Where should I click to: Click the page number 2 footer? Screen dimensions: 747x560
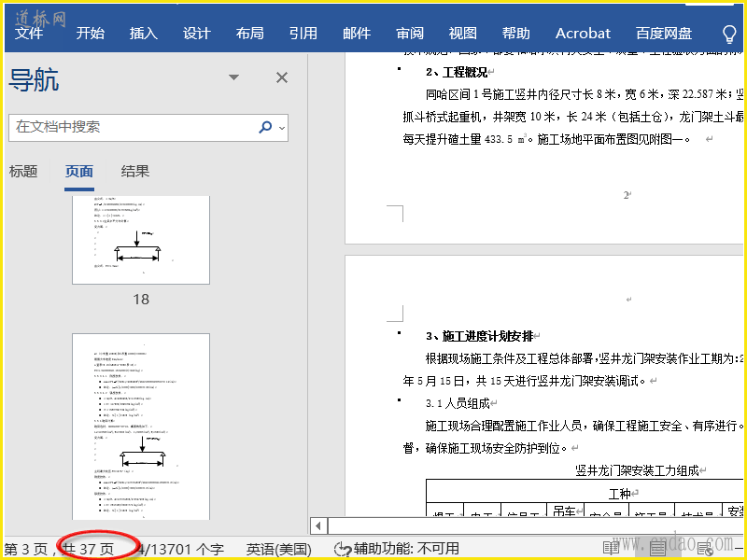point(626,195)
